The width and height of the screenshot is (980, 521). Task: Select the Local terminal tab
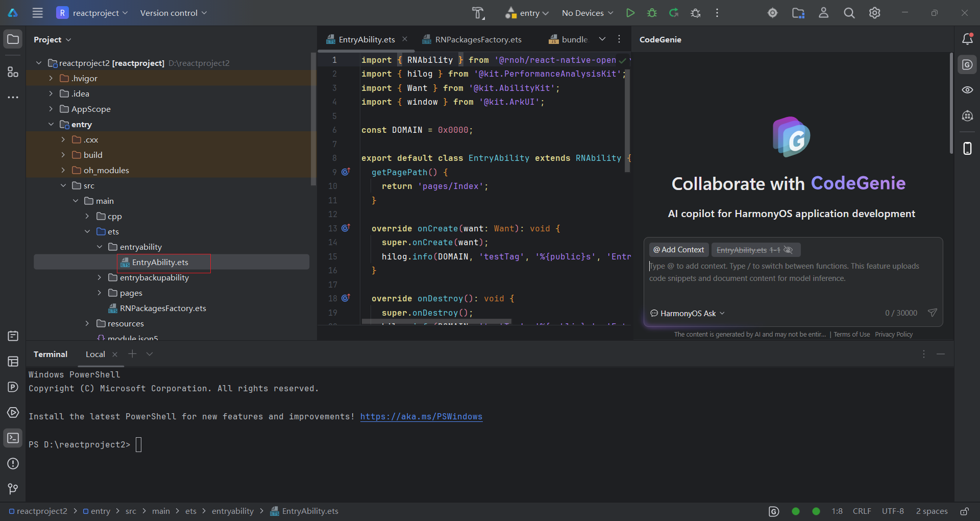click(x=95, y=354)
